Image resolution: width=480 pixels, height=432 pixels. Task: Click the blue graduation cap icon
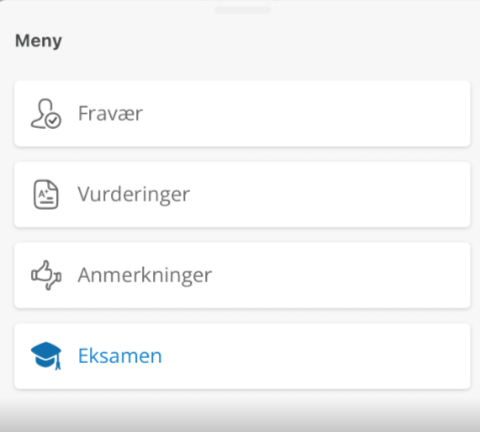coord(46,356)
